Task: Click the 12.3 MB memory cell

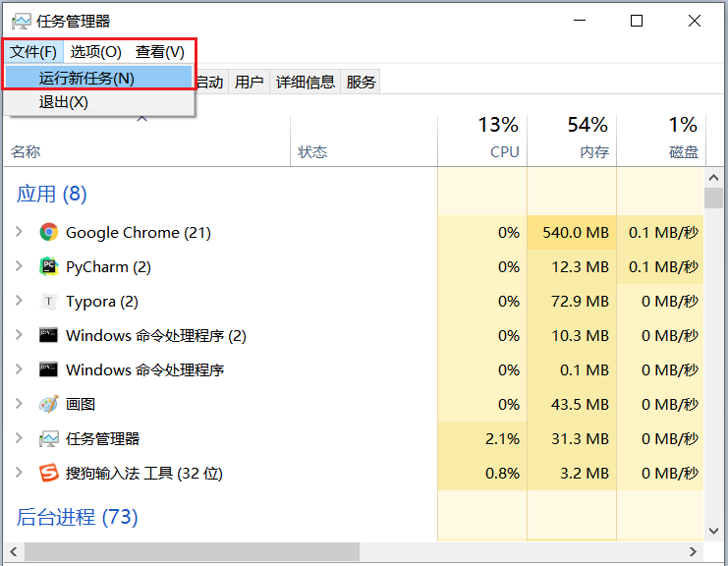Action: pos(572,266)
